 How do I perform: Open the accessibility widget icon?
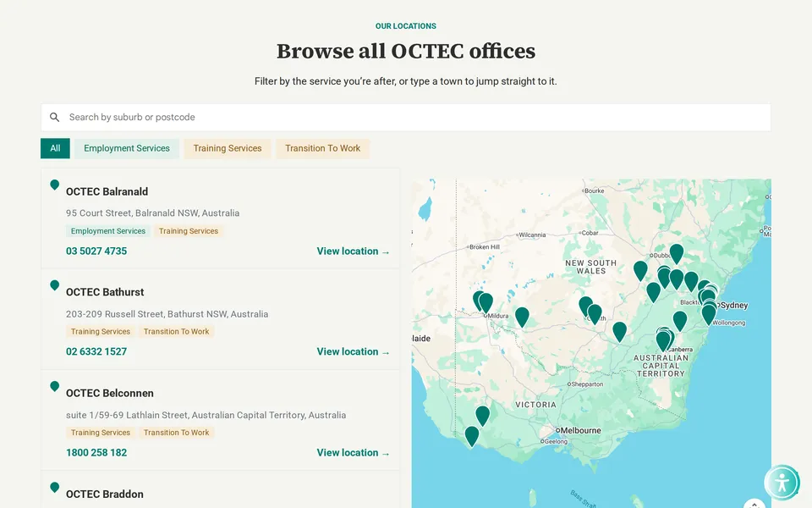[x=782, y=483]
